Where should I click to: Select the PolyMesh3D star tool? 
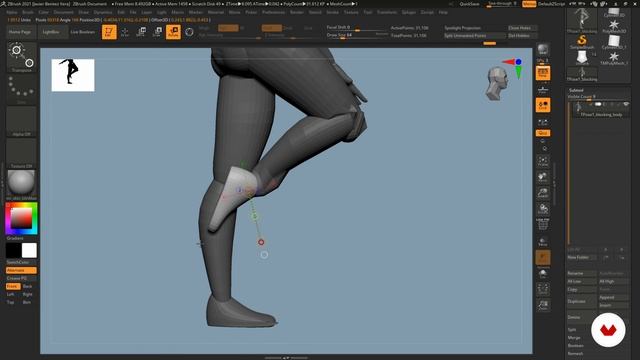(x=613, y=26)
